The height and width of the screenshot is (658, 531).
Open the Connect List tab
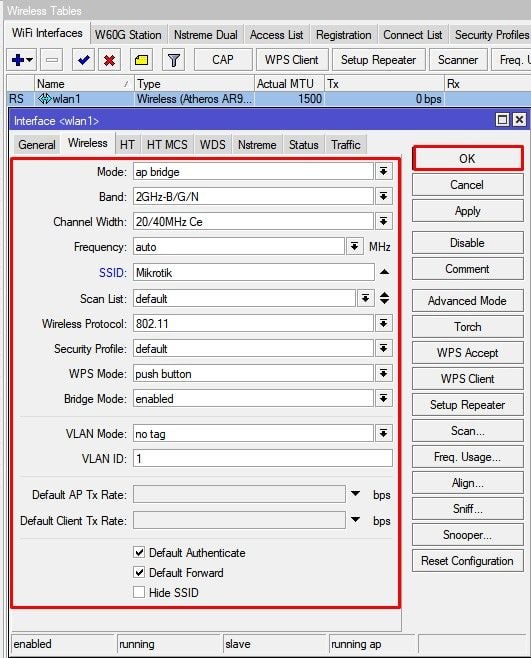413,35
